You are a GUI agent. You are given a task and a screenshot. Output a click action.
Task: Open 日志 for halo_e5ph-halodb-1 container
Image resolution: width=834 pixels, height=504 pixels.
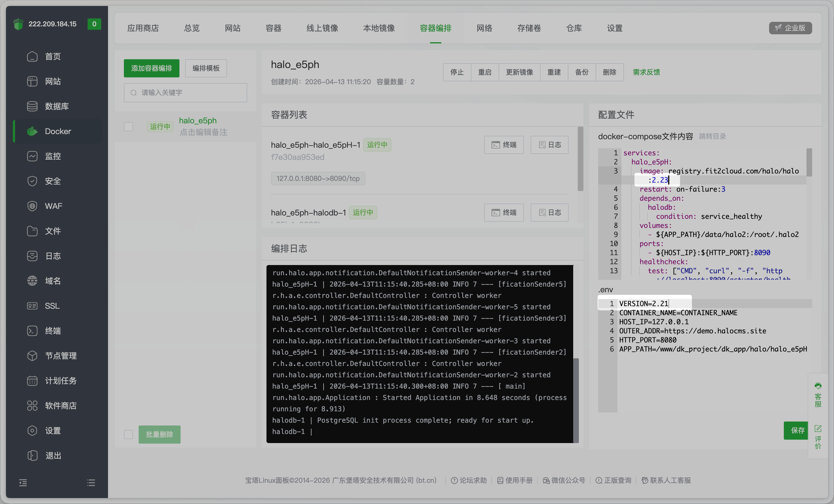click(x=549, y=213)
